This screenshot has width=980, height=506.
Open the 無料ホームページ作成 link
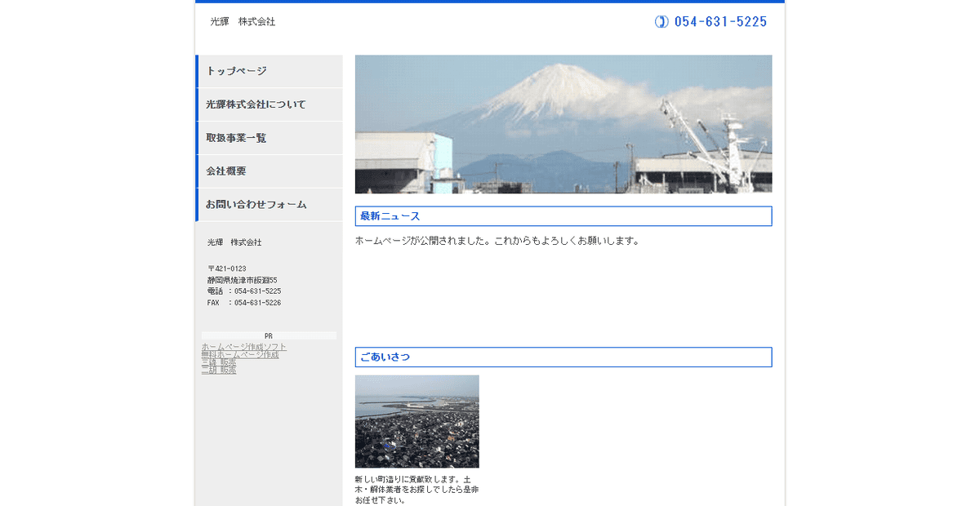pyautogui.click(x=240, y=354)
